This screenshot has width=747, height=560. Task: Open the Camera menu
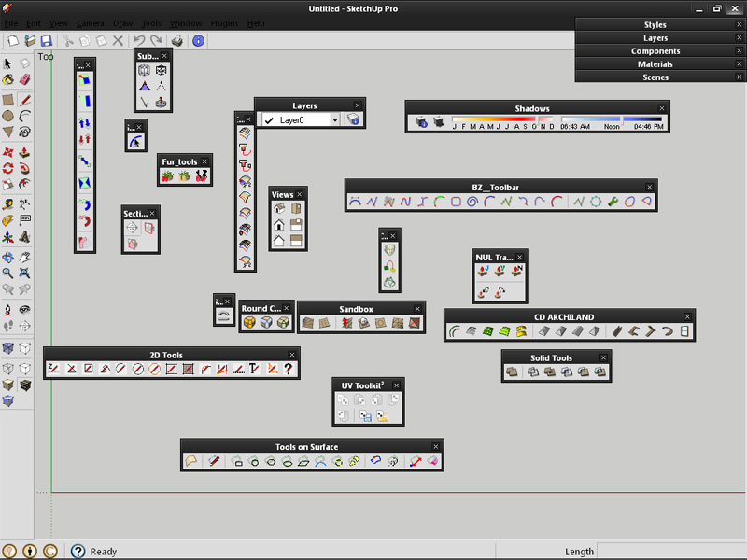pos(90,23)
